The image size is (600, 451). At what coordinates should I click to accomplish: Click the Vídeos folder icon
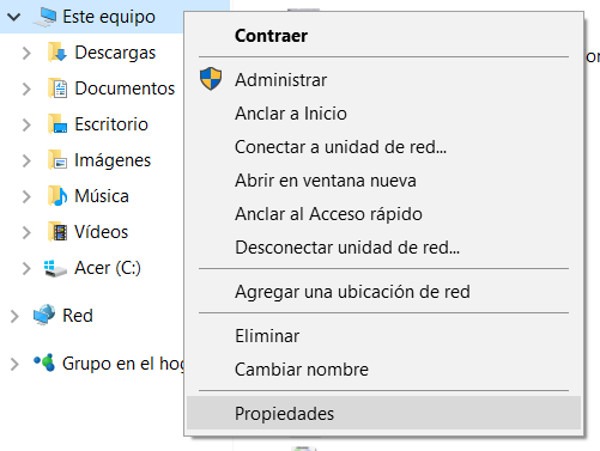click(x=58, y=232)
